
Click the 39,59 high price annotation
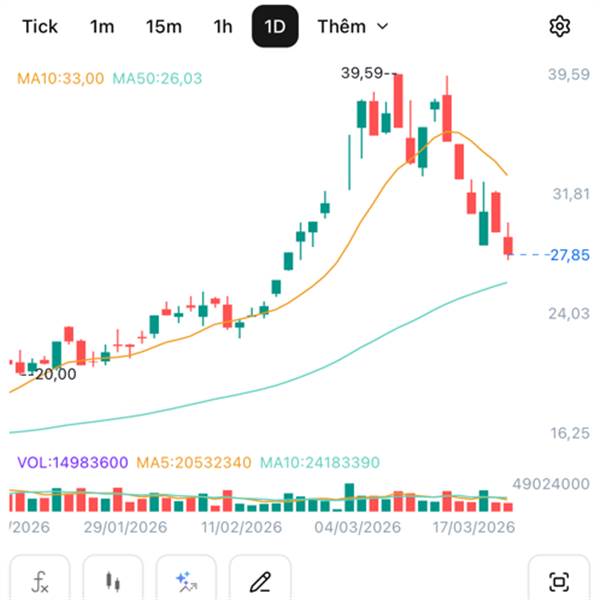pyautogui.click(x=366, y=72)
